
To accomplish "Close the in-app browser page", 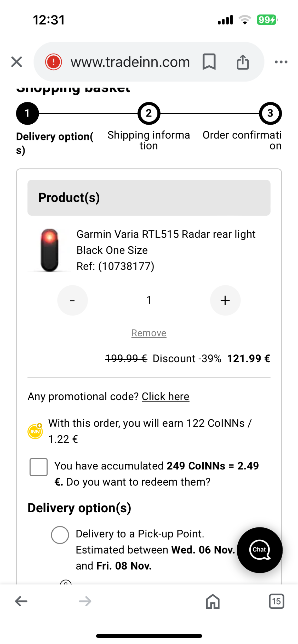I will tap(16, 62).
